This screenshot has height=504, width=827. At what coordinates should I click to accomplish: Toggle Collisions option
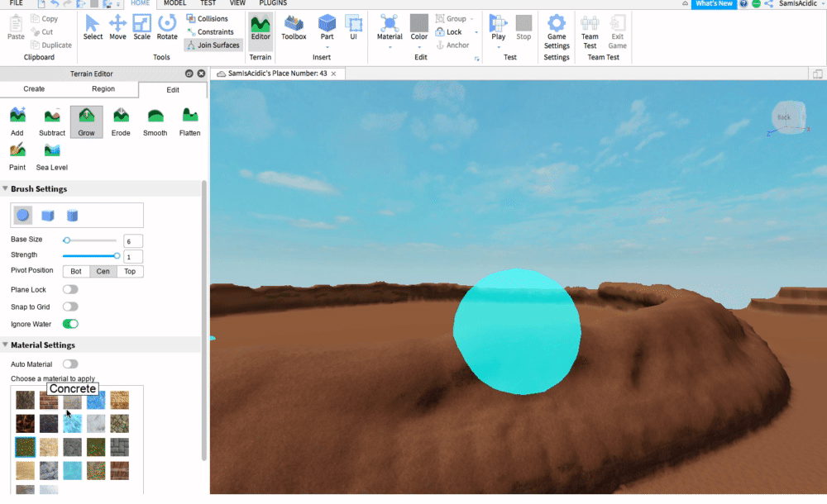[208, 18]
